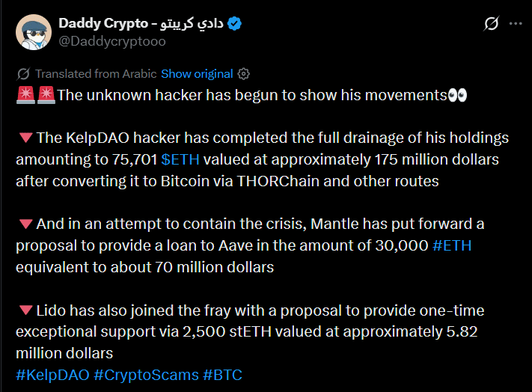Click red triangle before 'The KelpDAO hacker'
This screenshot has width=532, height=392.
(25, 138)
